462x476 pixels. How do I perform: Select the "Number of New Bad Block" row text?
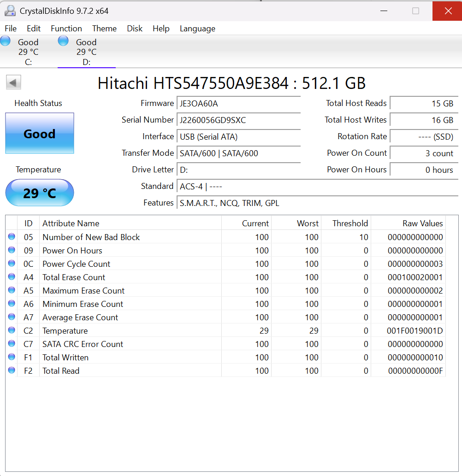click(x=91, y=237)
